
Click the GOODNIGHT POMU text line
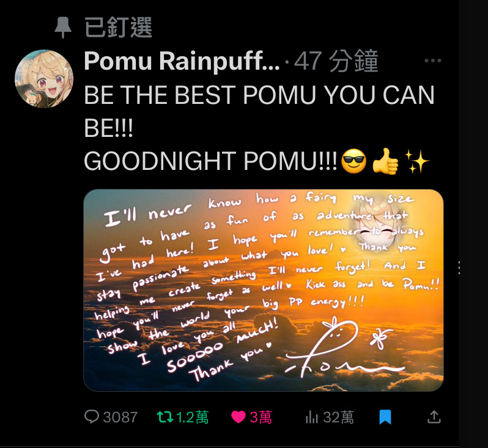coord(211,161)
